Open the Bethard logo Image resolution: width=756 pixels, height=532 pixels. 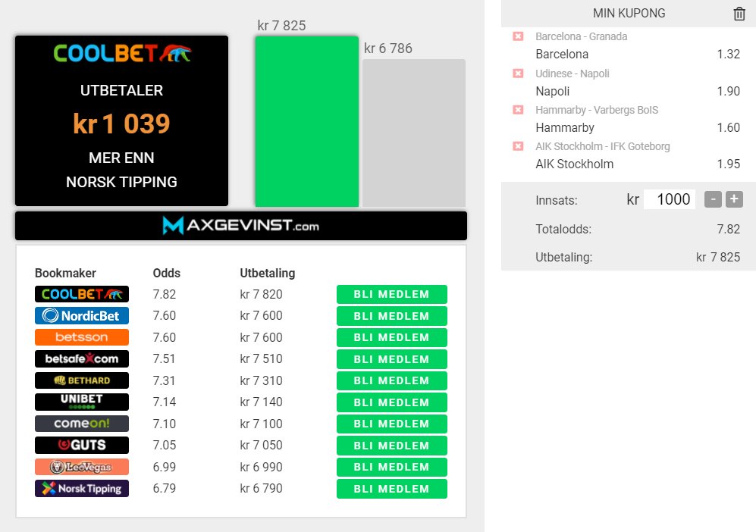pyautogui.click(x=81, y=380)
